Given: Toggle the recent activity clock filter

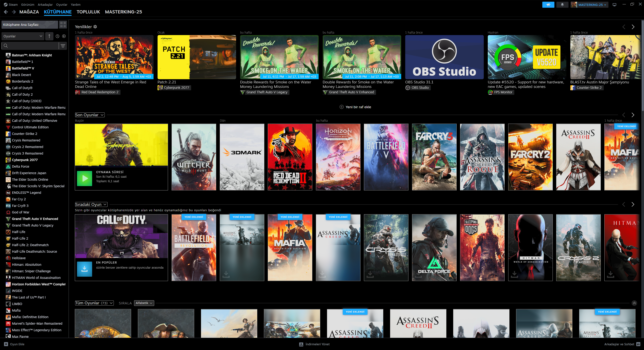Looking at the screenshot, I should (58, 36).
